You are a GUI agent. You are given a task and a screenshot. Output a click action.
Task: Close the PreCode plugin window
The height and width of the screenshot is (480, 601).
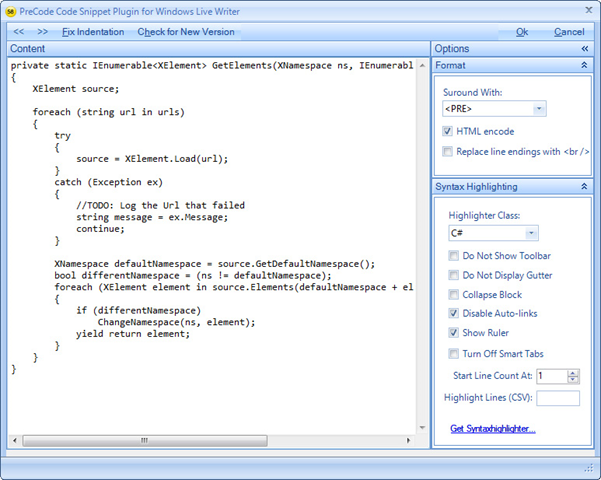coord(589,10)
